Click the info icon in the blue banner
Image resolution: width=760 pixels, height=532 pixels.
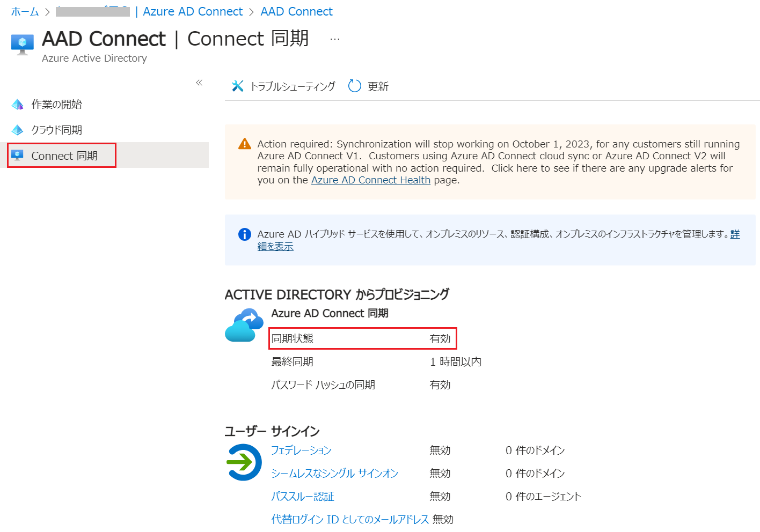pyautogui.click(x=244, y=234)
